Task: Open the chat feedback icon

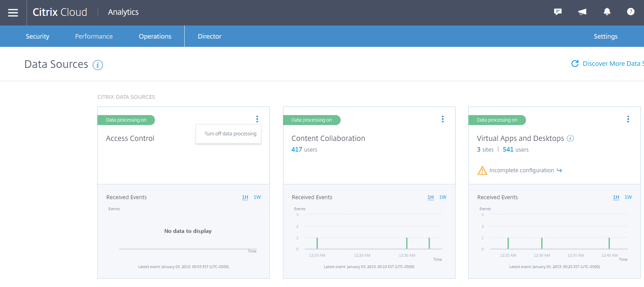Action: pos(558,12)
